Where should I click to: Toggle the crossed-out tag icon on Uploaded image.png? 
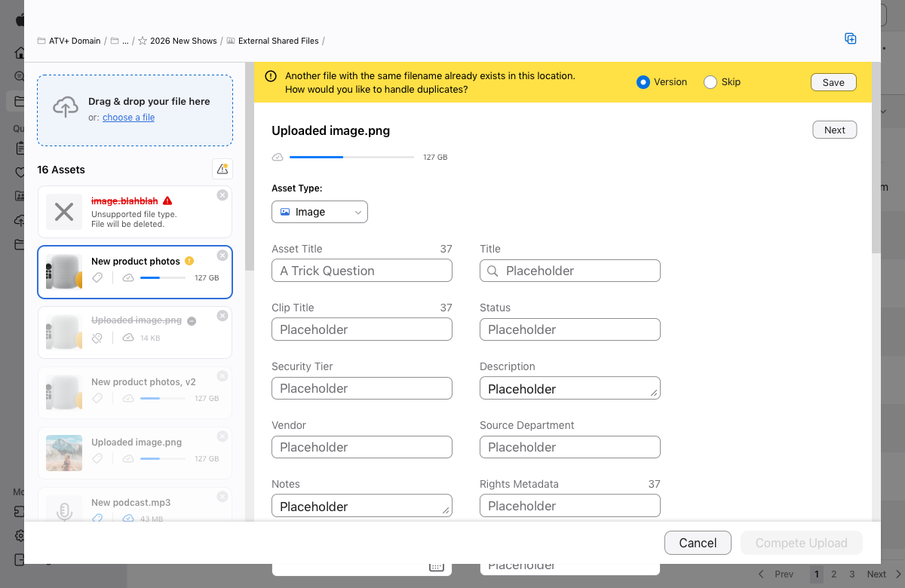(x=97, y=338)
